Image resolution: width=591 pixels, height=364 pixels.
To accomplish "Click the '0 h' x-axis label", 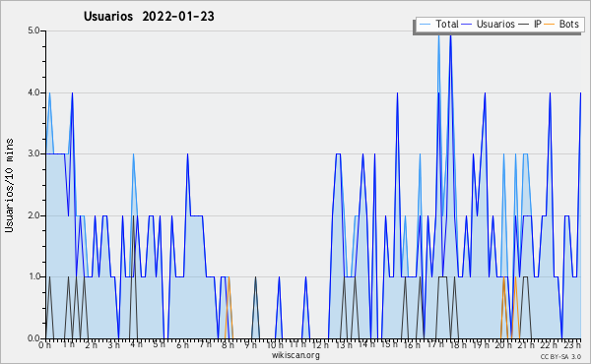I will (45, 344).
